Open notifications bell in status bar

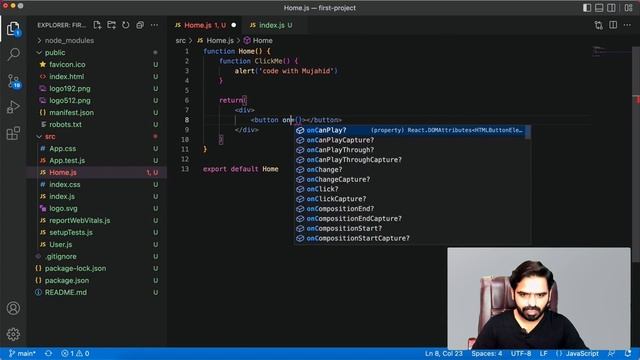(x=628, y=353)
